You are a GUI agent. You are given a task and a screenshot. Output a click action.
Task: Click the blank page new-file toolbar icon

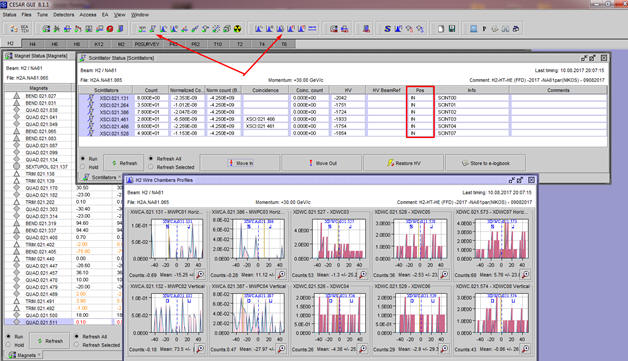[x=441, y=29]
